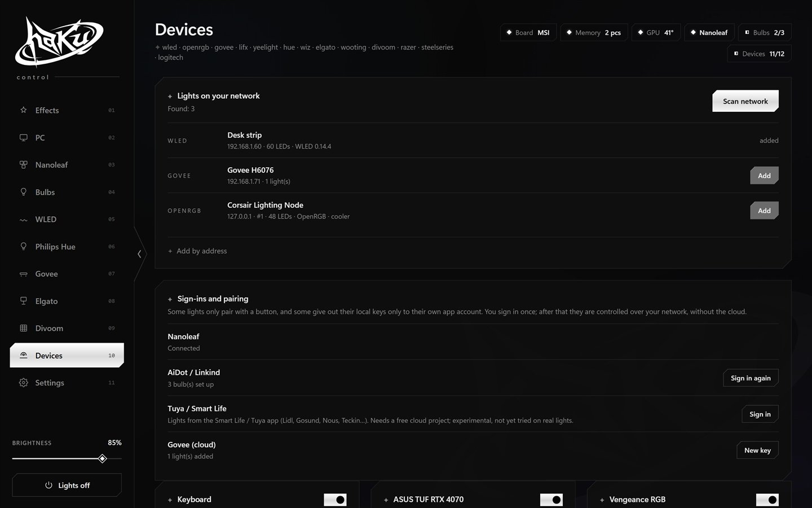Click the Nanoleaf status chip in header

(x=710, y=33)
